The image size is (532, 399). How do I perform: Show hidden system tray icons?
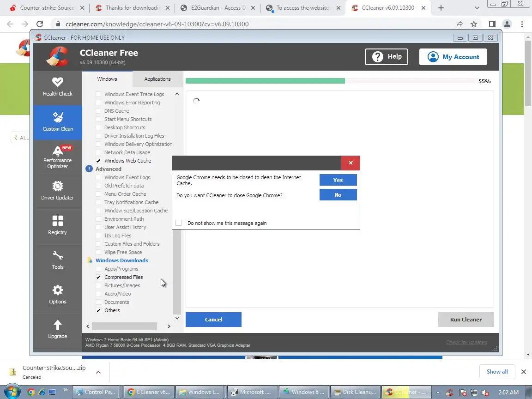(438, 393)
